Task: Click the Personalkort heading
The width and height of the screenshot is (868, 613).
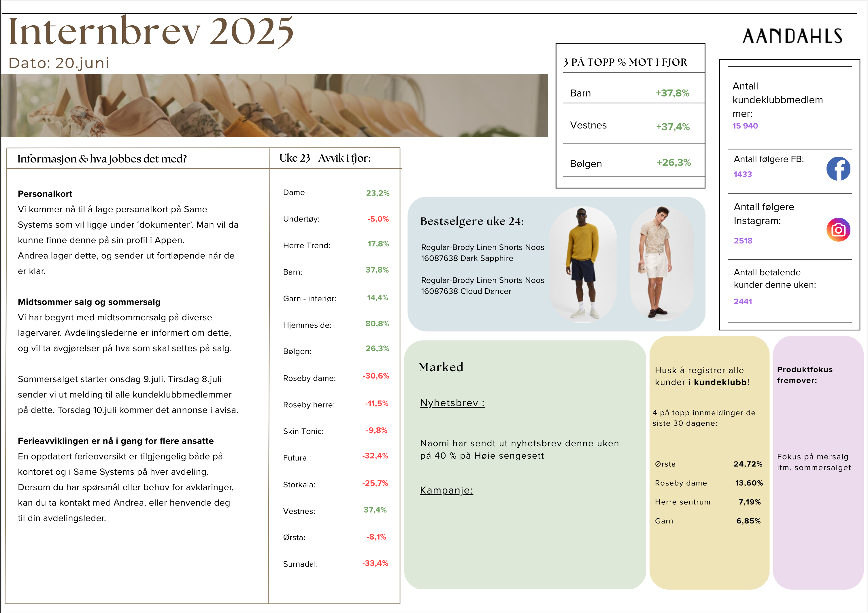Action: click(x=45, y=194)
